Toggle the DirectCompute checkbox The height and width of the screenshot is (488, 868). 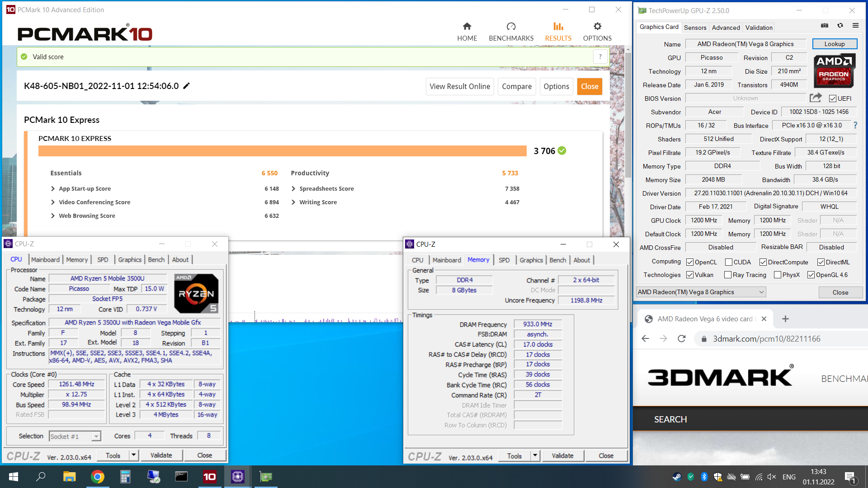(763, 262)
